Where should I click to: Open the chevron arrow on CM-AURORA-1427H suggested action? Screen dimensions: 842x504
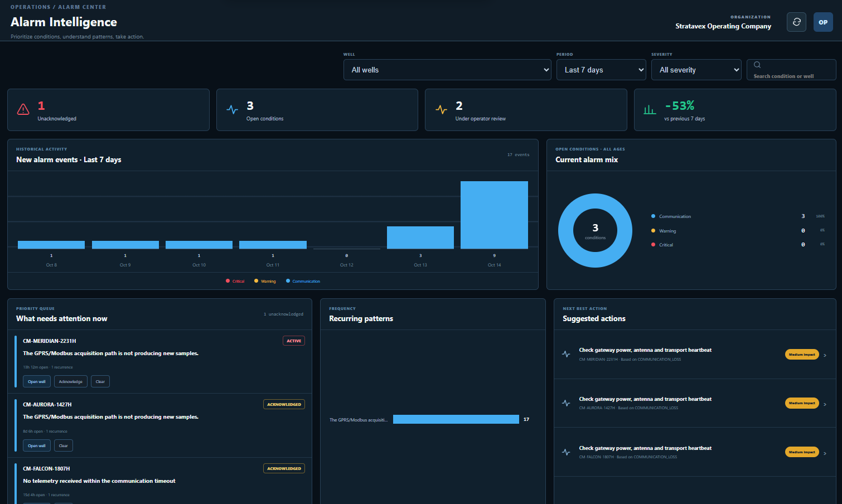click(x=825, y=404)
